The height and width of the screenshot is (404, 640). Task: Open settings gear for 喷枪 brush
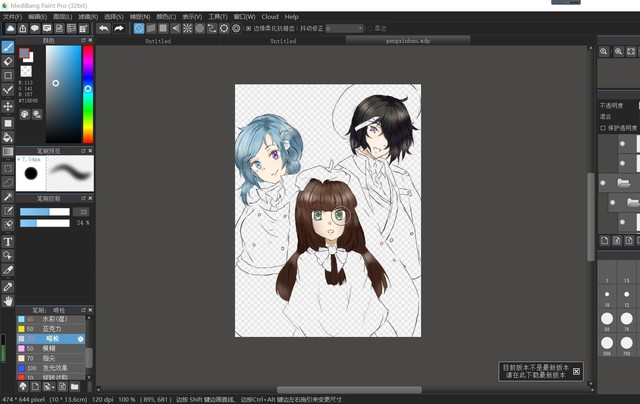pyautogui.click(x=81, y=339)
